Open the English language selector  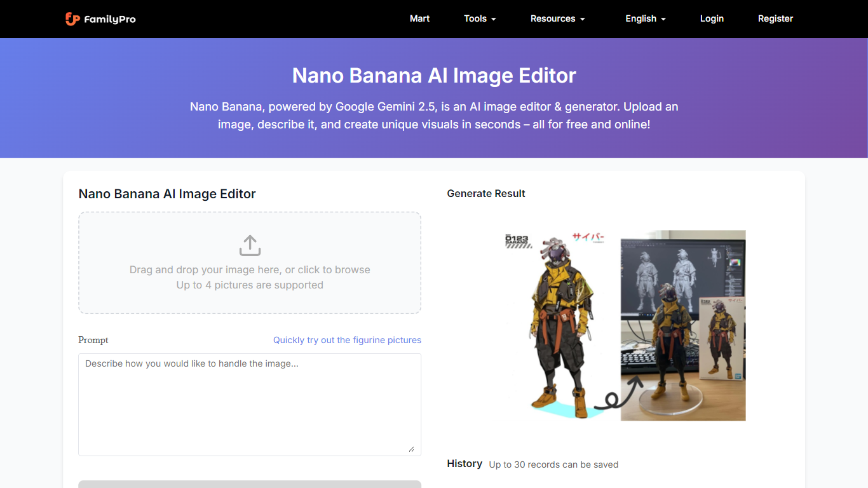point(645,19)
